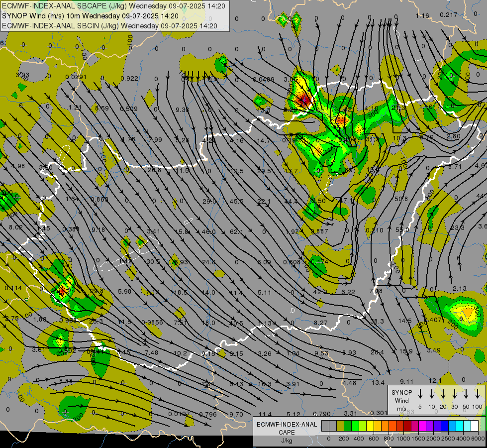This screenshot has width=487, height=448.
Task: Click the '0.0291' value on the map
Action: [x=76, y=77]
